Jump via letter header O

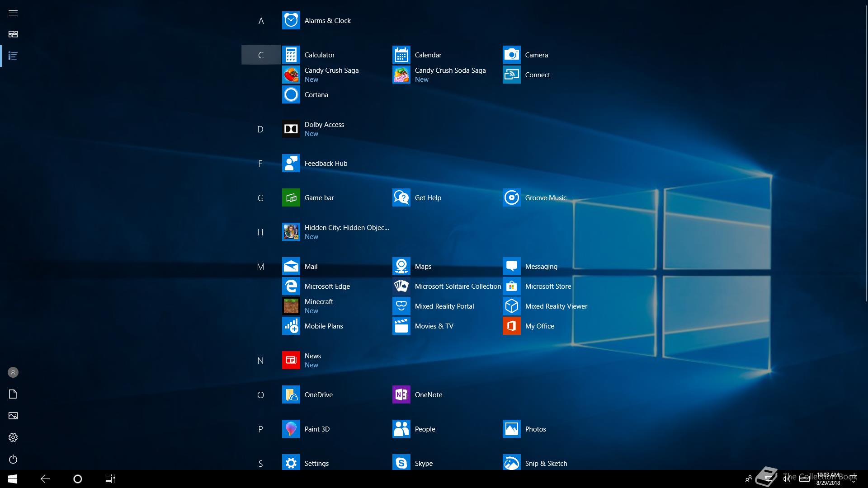pos(260,395)
